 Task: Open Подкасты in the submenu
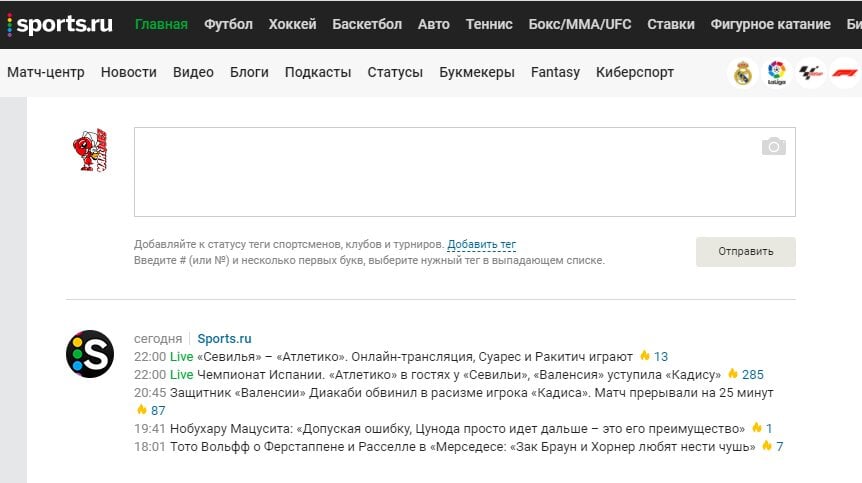(x=318, y=72)
